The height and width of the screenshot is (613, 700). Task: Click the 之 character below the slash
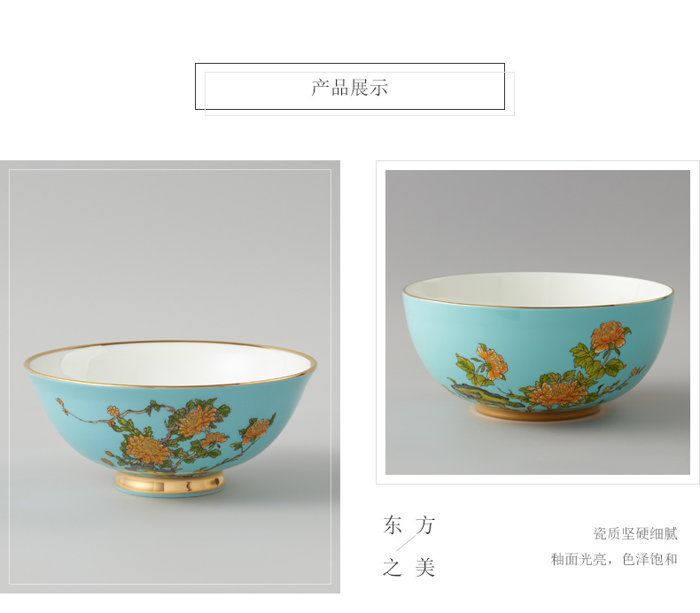click(393, 568)
